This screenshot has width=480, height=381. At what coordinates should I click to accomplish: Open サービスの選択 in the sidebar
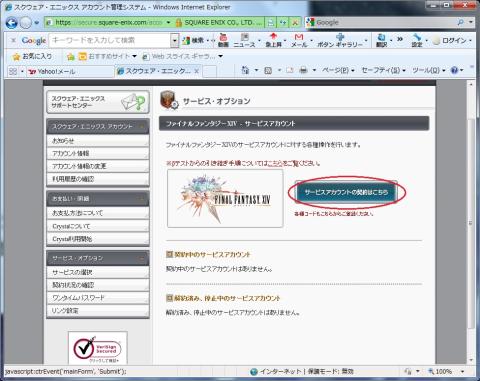tap(98, 272)
